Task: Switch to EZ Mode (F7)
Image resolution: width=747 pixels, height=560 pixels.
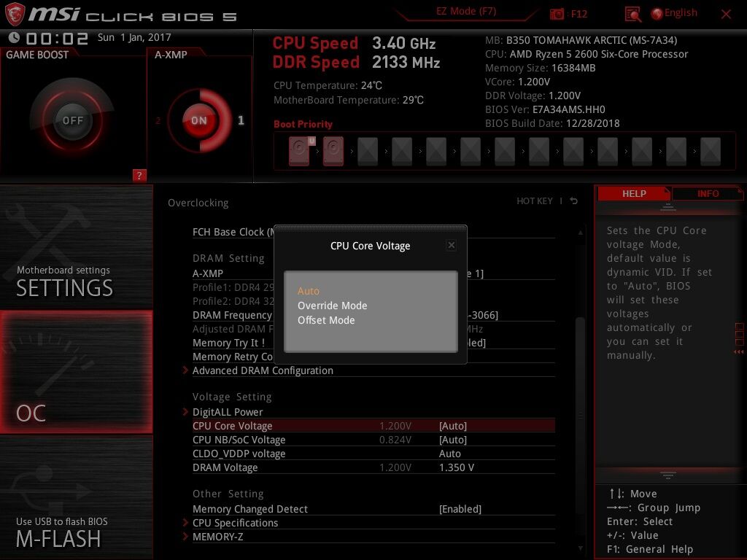Action: click(466, 12)
